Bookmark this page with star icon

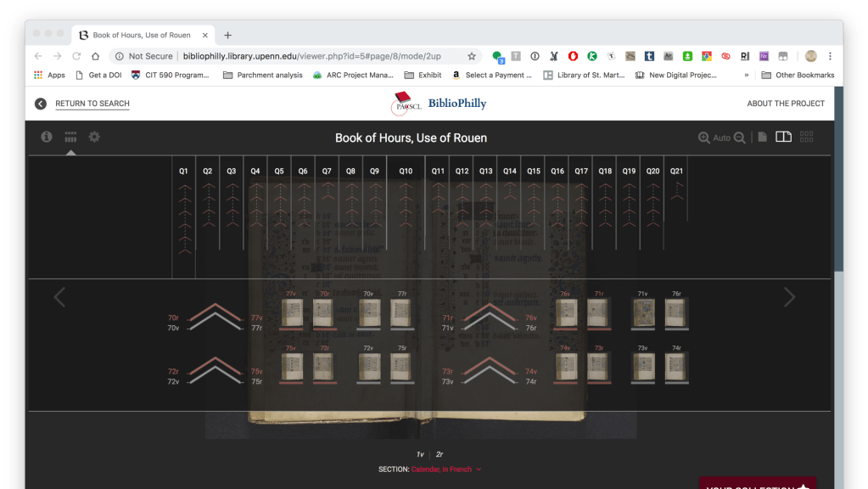tap(472, 56)
